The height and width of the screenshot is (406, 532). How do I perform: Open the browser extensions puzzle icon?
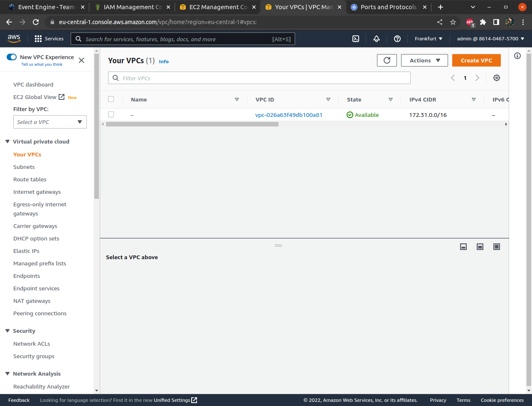point(483,22)
